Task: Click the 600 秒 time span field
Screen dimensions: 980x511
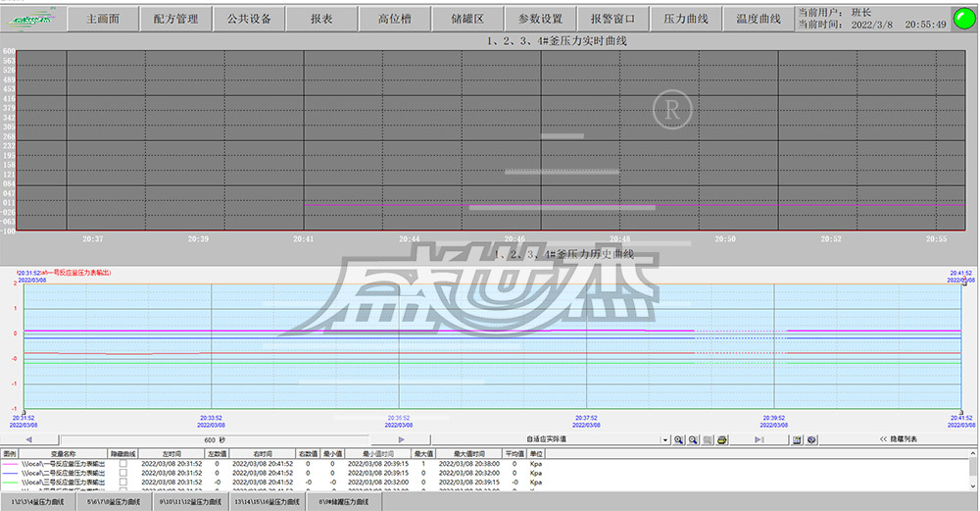Action: pyautogui.click(x=215, y=440)
